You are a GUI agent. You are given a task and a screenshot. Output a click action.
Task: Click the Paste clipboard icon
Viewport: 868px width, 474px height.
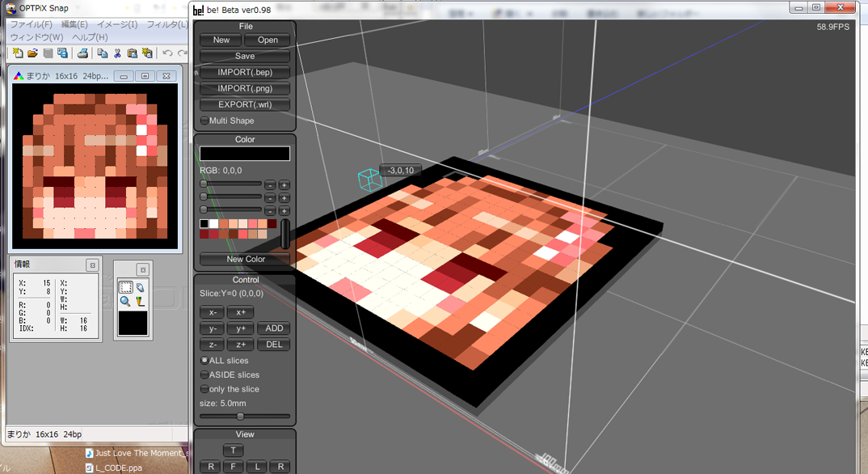[x=132, y=53]
